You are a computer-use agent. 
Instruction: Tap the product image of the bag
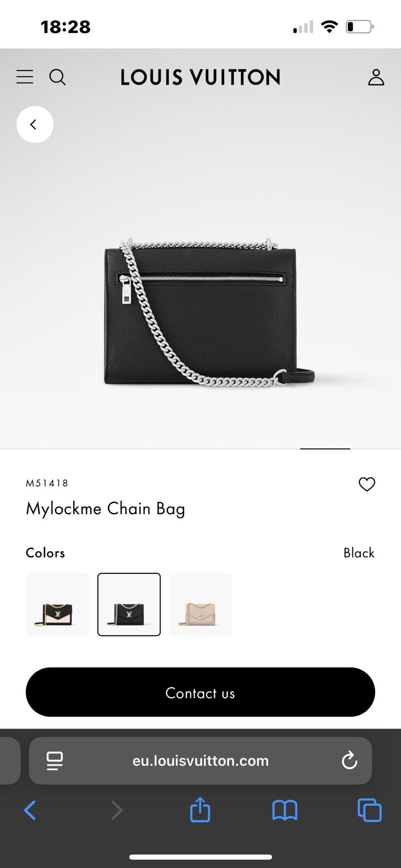coord(209,312)
